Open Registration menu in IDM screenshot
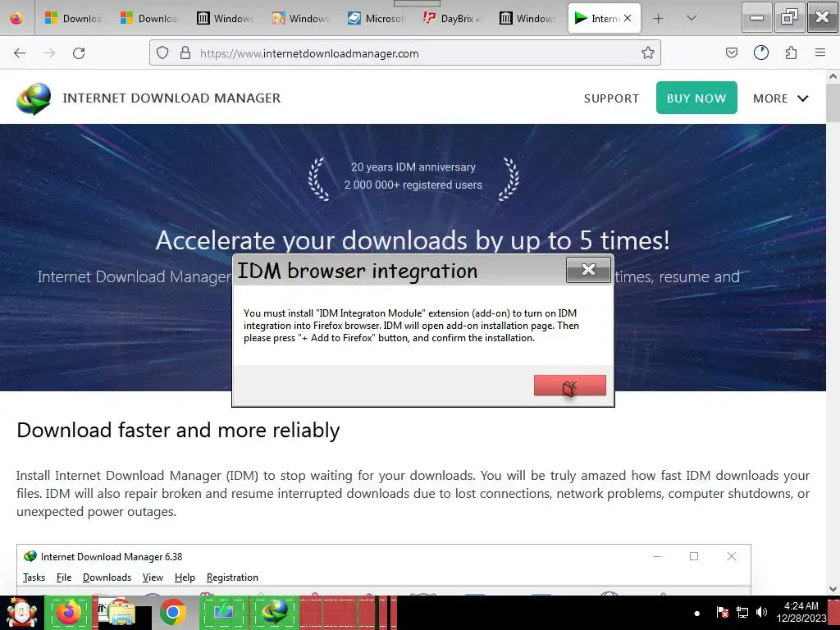 [232, 577]
